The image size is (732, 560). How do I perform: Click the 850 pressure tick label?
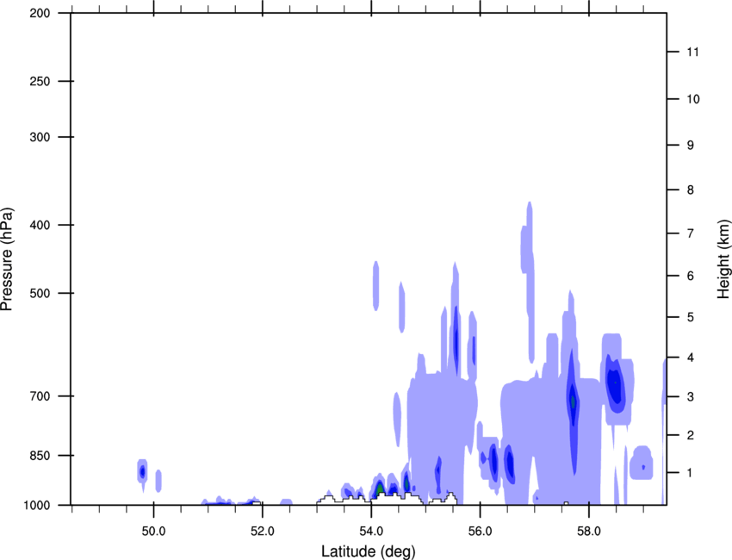click(x=40, y=456)
